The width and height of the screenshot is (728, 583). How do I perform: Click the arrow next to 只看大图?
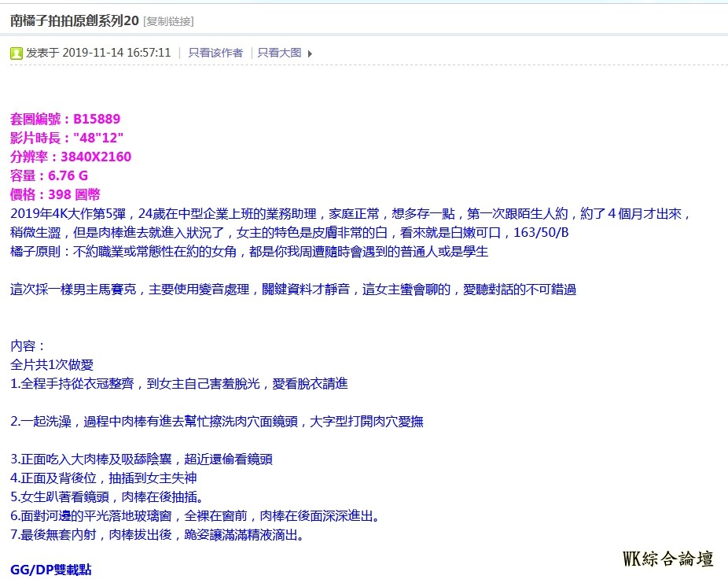[x=310, y=54]
